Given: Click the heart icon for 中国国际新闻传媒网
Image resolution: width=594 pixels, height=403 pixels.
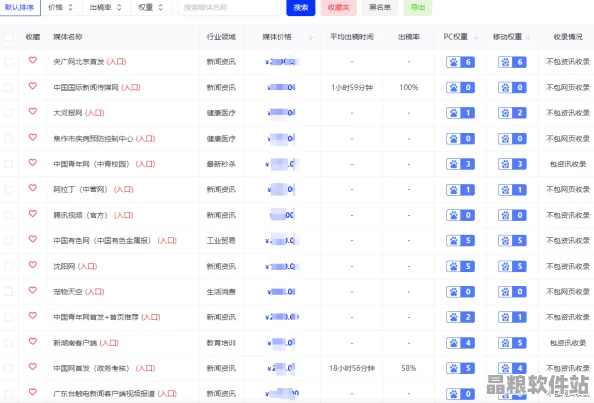Looking at the screenshot, I should [33, 86].
